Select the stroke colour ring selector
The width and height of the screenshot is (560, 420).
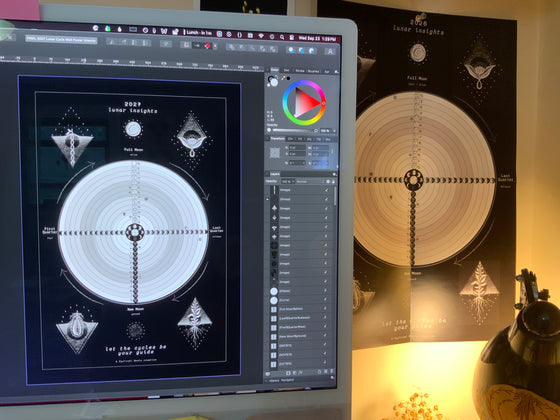[270, 78]
